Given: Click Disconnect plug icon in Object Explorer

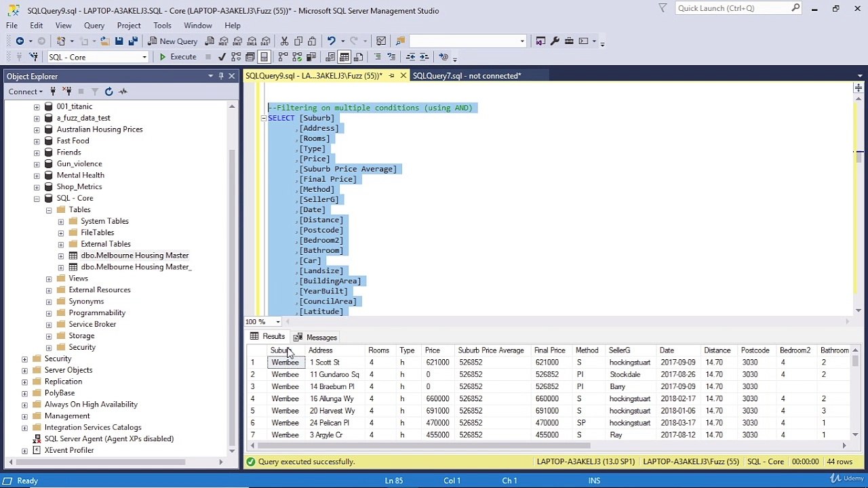Looking at the screenshot, I should (x=67, y=91).
